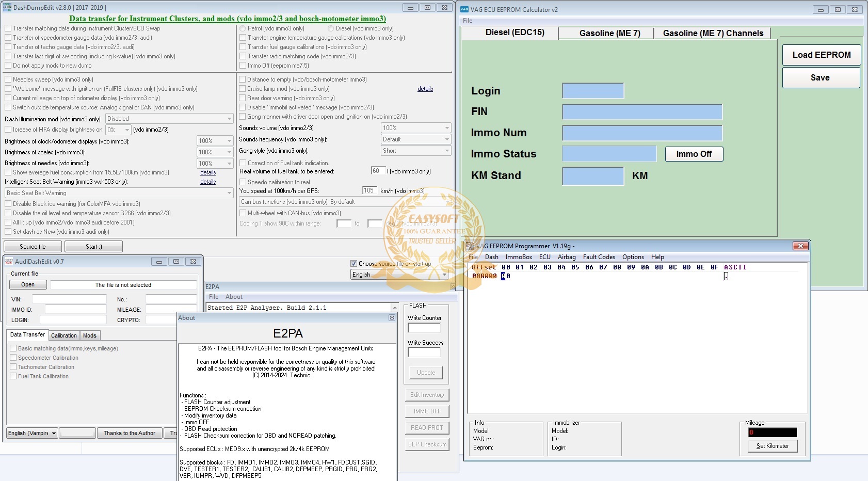
Task: Click the real fuel tank volume field
Action: (378, 171)
